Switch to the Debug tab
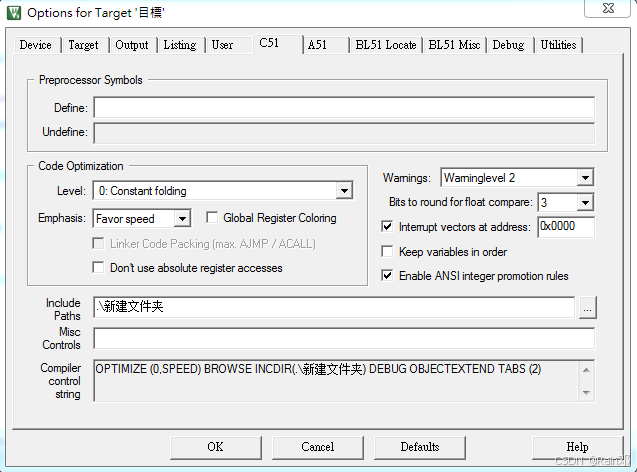This screenshot has height=472, width=637. pyautogui.click(x=508, y=45)
